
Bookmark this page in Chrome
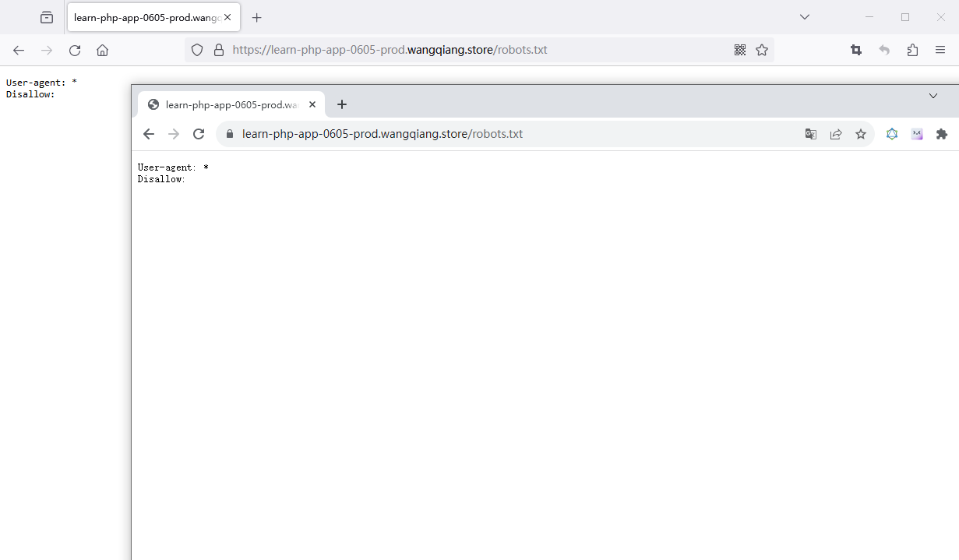point(861,134)
